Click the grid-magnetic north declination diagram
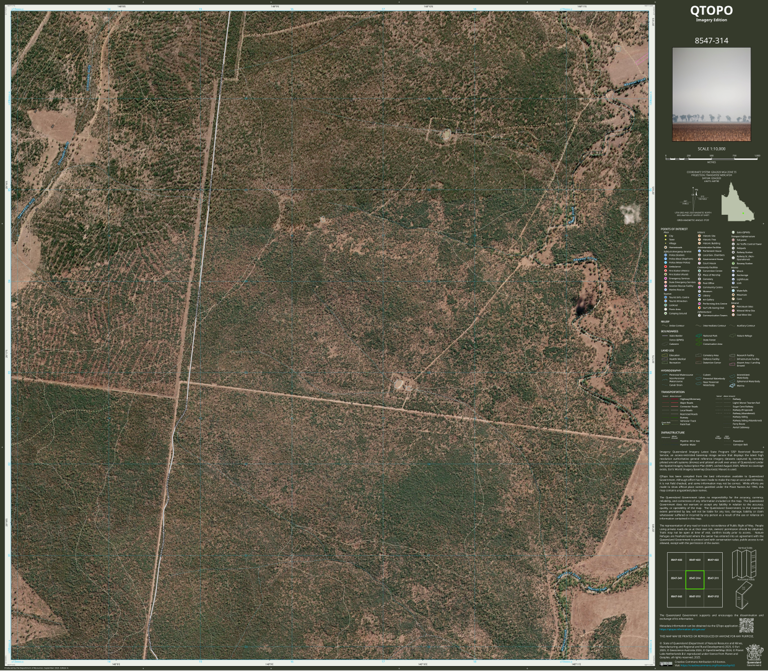This screenshot has width=768, height=671. click(694, 198)
